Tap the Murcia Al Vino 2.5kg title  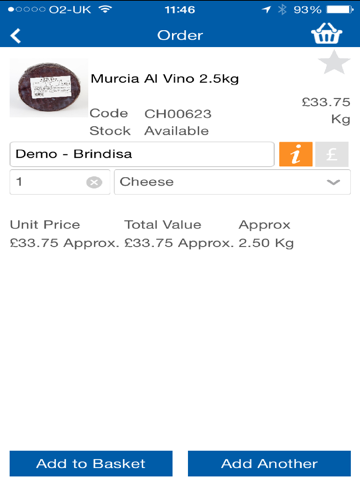click(x=165, y=79)
